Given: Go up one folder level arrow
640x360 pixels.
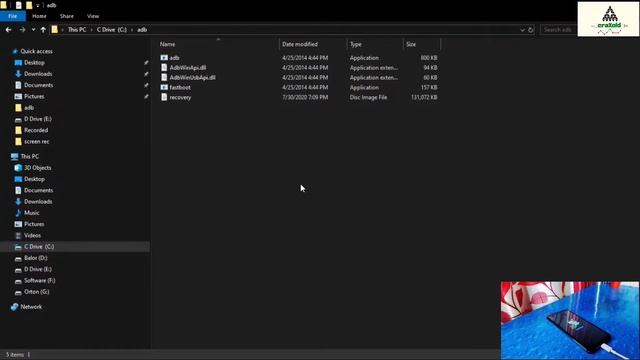Looking at the screenshot, I should click(x=43, y=29).
